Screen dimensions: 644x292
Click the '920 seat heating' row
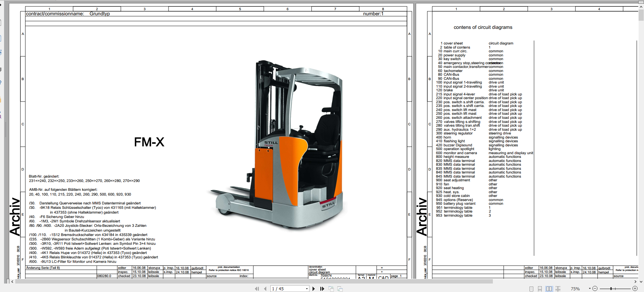(467, 188)
